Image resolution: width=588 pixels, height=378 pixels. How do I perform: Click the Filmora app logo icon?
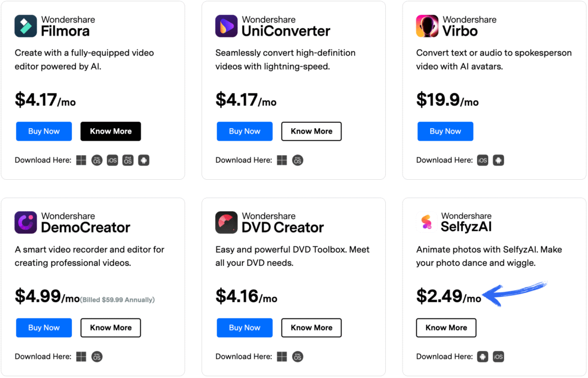click(x=25, y=26)
